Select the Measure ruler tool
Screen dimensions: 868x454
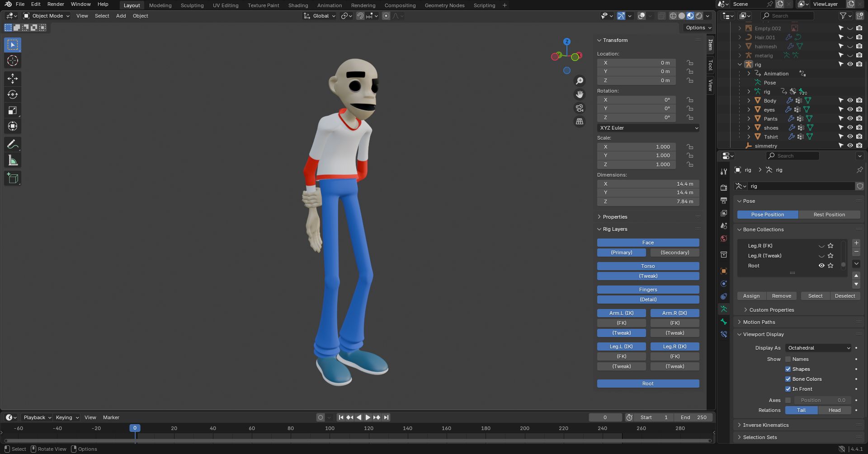tap(13, 160)
